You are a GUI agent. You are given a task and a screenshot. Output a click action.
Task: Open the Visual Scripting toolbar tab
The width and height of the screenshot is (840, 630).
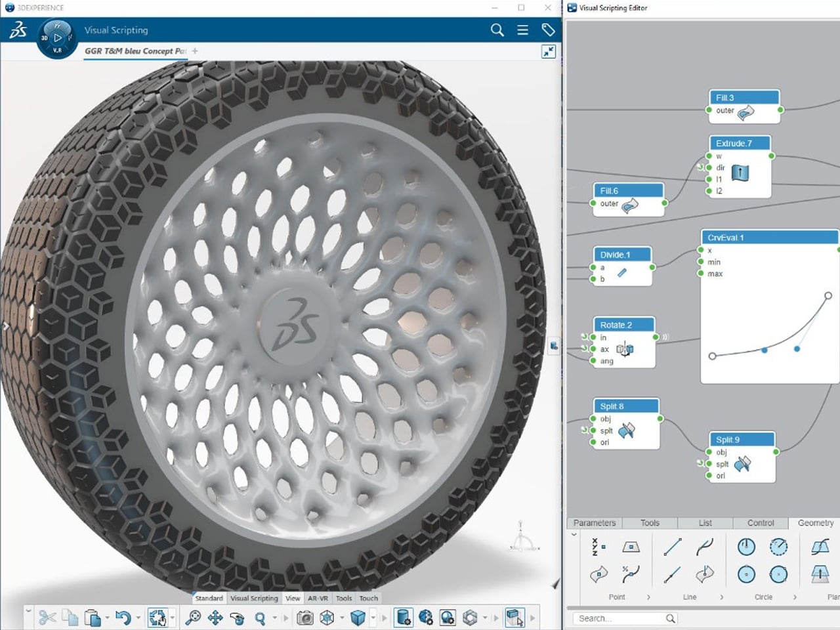tap(254, 598)
